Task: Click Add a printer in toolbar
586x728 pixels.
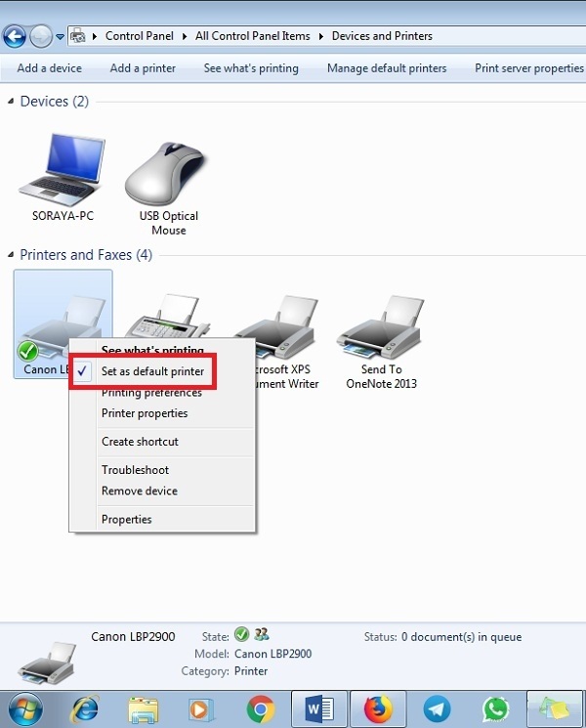Action: click(143, 68)
